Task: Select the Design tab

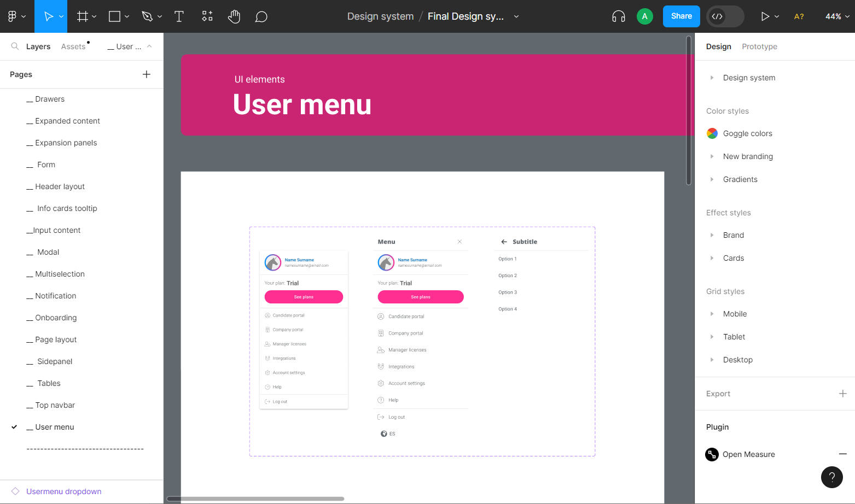Action: (718, 46)
